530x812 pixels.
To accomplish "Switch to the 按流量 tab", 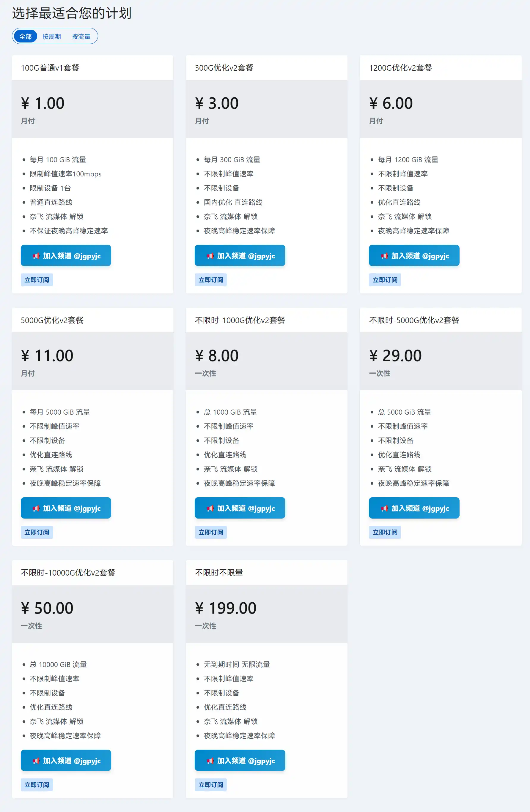I will [x=81, y=37].
